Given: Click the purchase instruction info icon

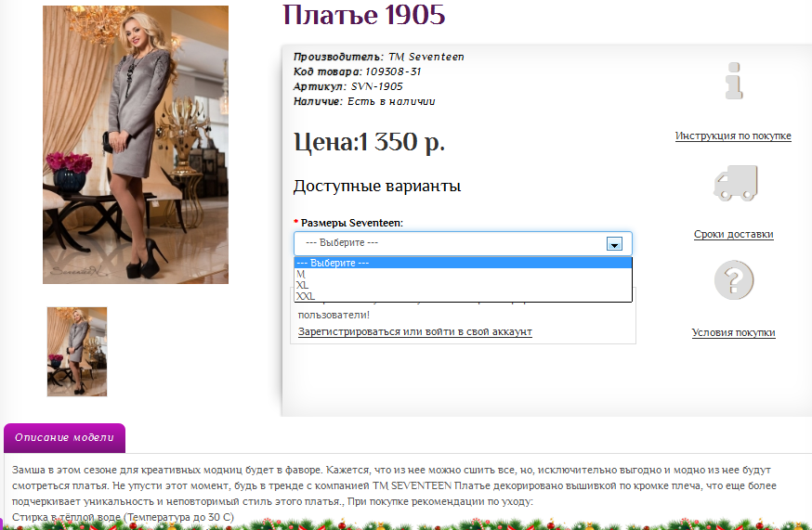Looking at the screenshot, I should click(734, 81).
